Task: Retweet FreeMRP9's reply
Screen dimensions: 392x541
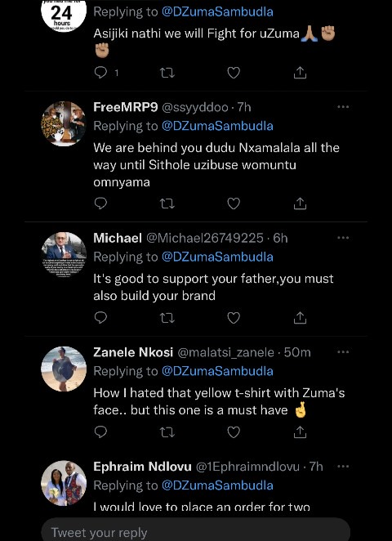Action: coord(167,203)
